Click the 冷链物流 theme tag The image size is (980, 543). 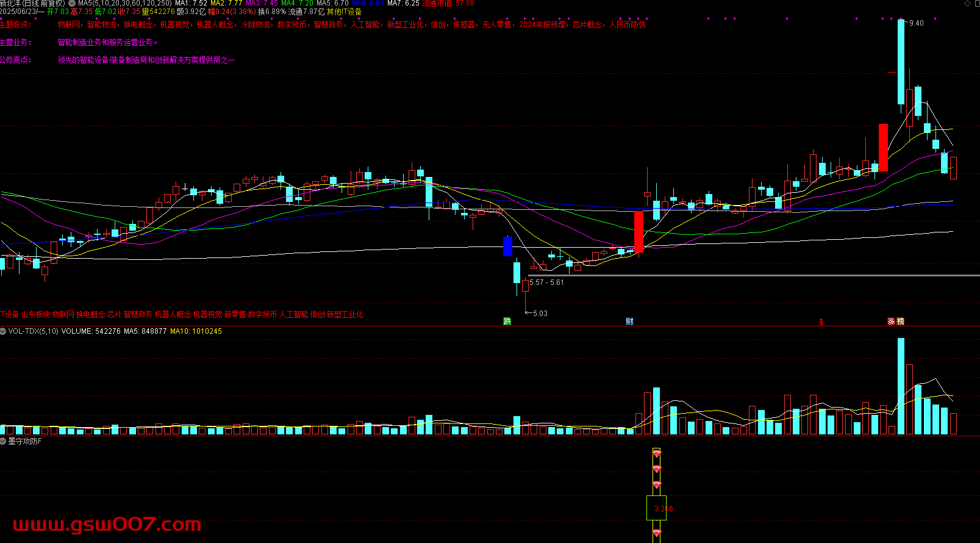(x=255, y=25)
